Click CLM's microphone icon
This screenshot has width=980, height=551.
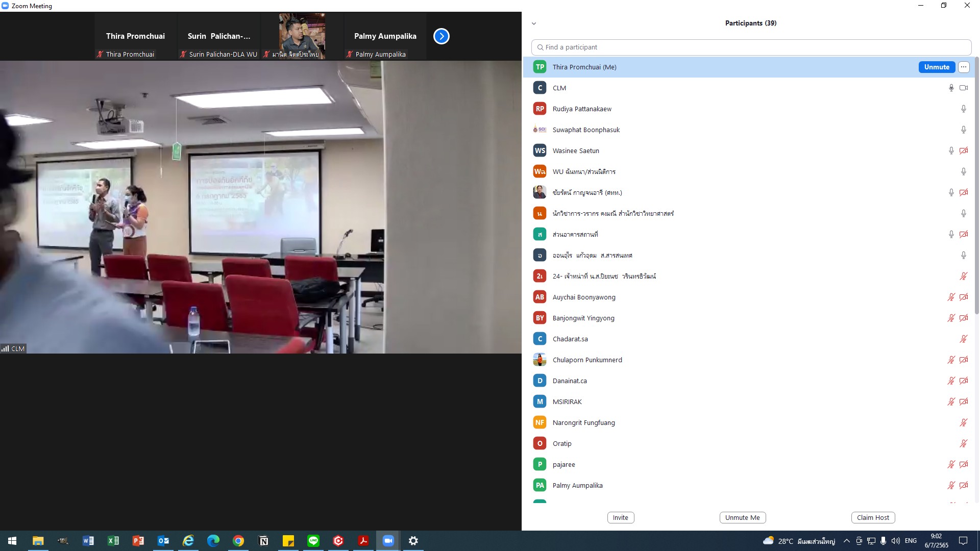(x=951, y=88)
